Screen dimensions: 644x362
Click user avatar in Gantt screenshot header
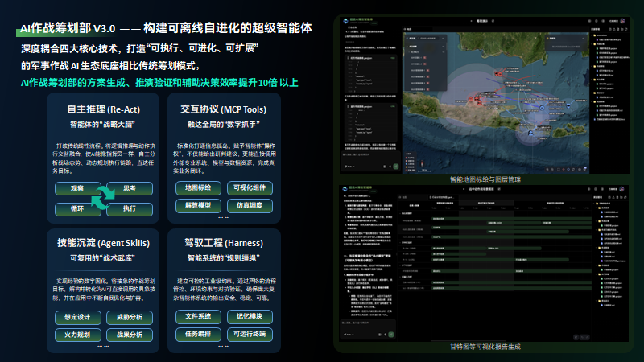point(621,189)
